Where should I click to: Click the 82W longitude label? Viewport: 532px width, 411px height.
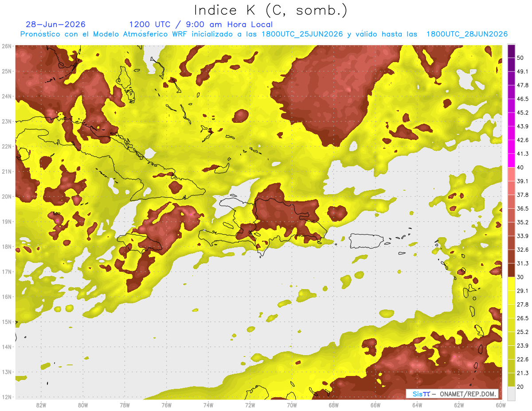[x=41, y=405]
